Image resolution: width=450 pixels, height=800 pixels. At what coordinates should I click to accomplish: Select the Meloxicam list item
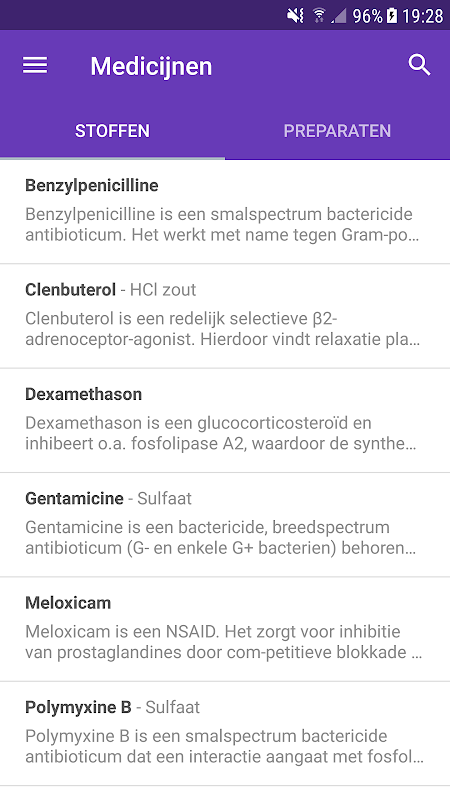[225, 629]
